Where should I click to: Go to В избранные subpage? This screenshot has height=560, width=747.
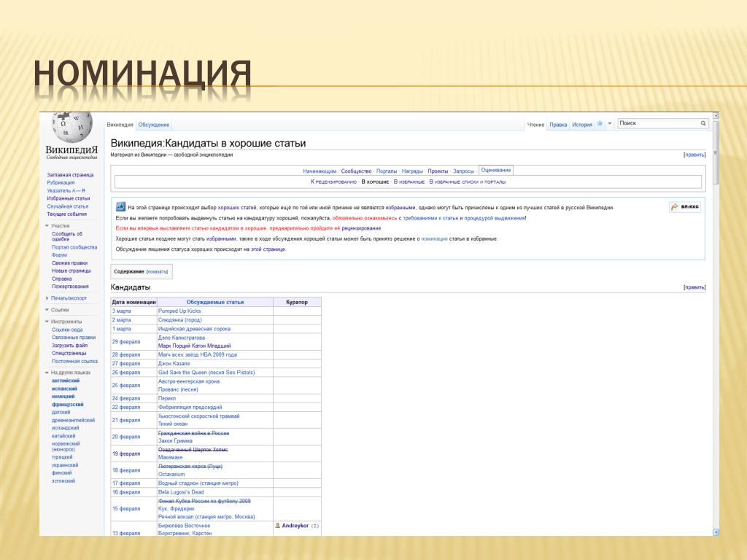(x=409, y=182)
